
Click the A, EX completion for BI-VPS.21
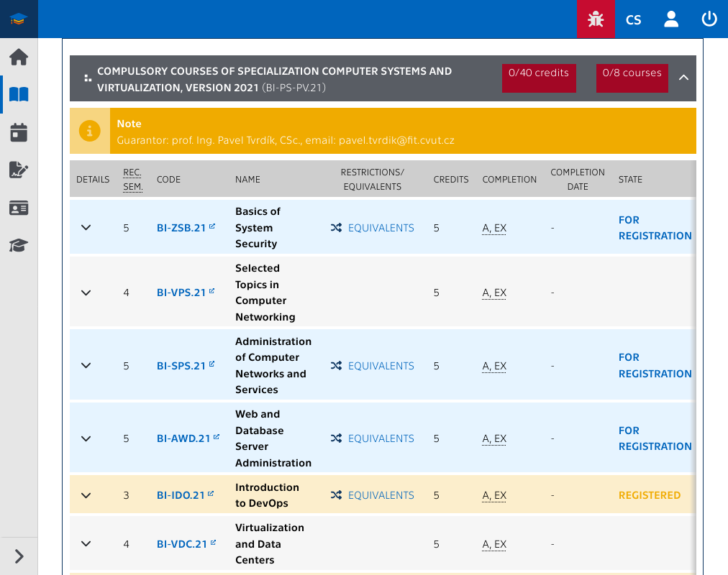(x=494, y=293)
